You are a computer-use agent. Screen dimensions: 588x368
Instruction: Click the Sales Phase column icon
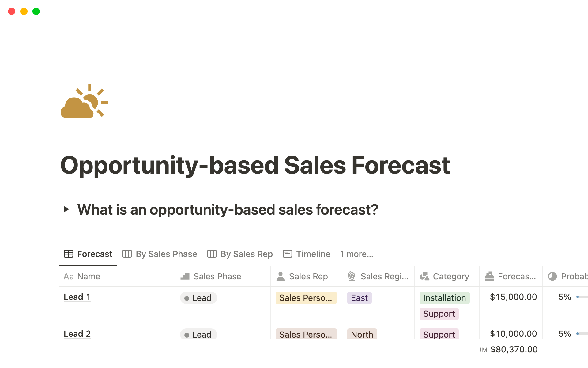pos(185,276)
